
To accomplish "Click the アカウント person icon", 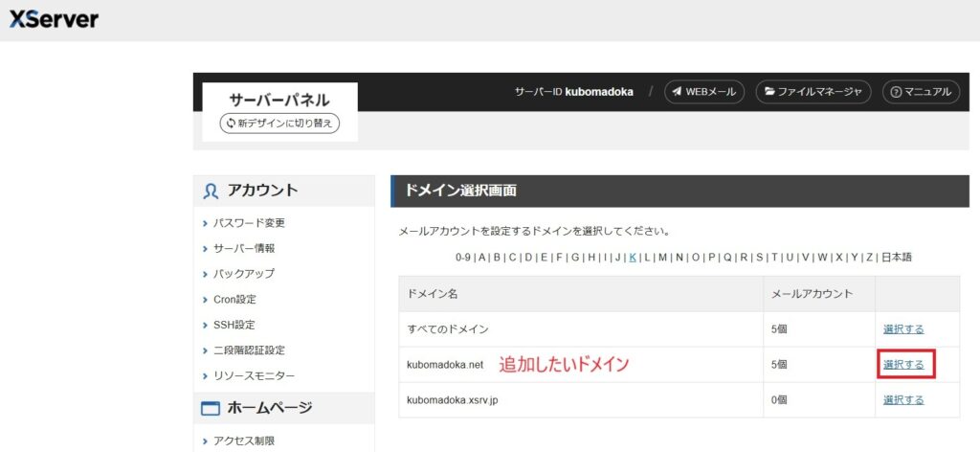I will point(211,192).
